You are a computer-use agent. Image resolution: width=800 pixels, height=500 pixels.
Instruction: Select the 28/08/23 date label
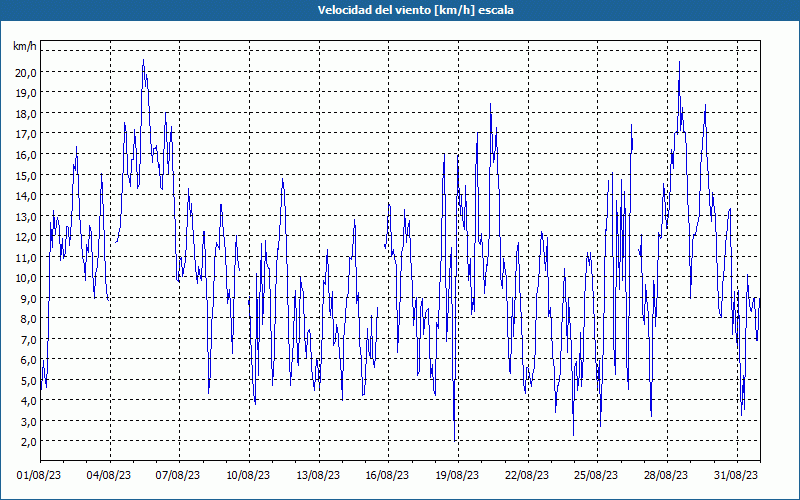click(666, 475)
